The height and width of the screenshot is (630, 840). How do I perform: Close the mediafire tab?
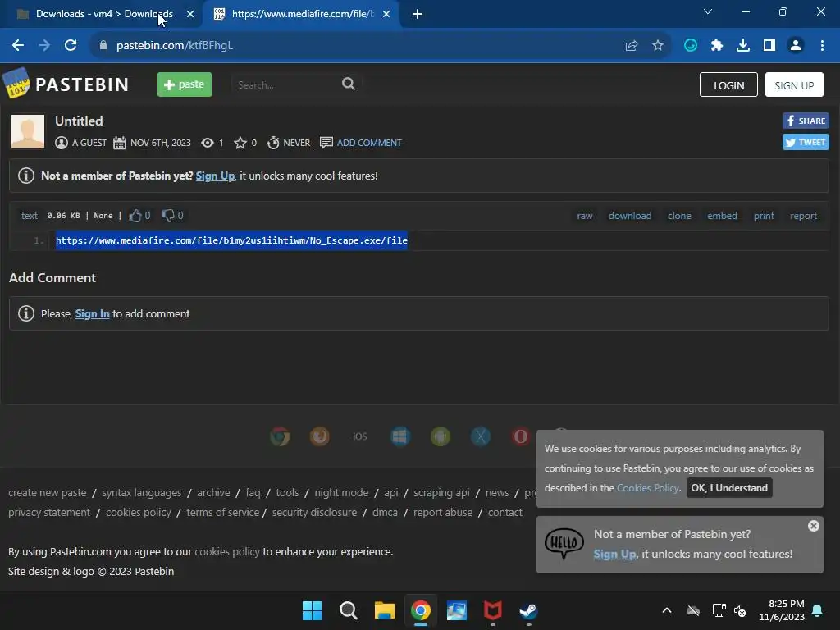(x=386, y=14)
